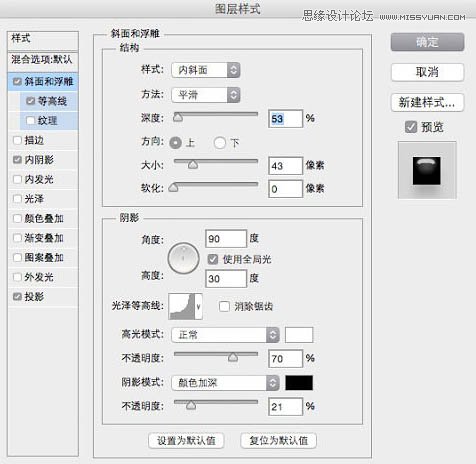Toggle the 等高线 checkbox
This screenshot has width=476, height=464.
click(x=31, y=101)
